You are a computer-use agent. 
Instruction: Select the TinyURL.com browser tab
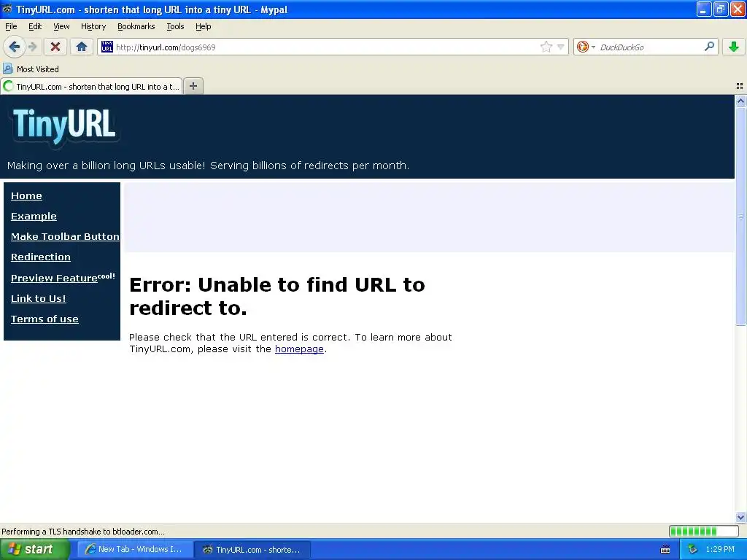pos(91,86)
